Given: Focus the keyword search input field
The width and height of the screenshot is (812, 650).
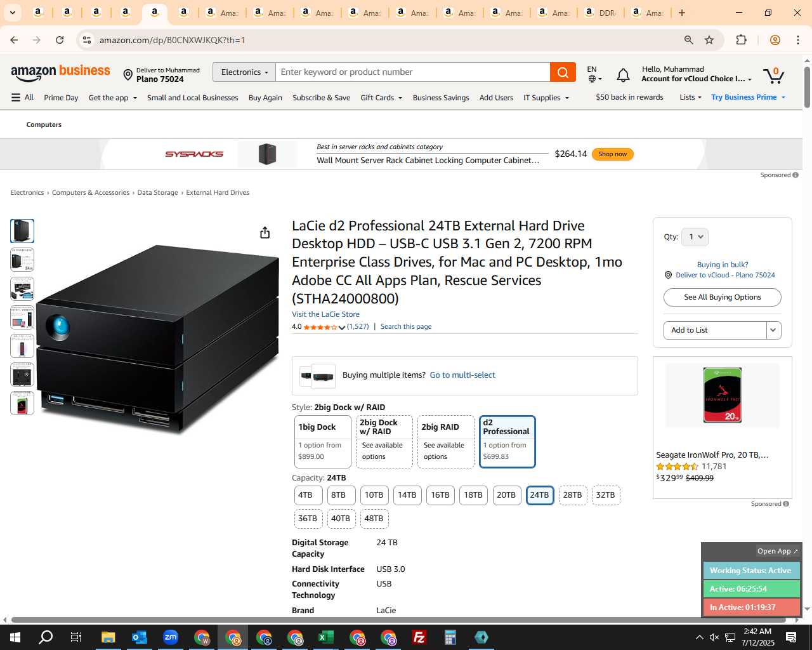Looking at the screenshot, I should 413,72.
